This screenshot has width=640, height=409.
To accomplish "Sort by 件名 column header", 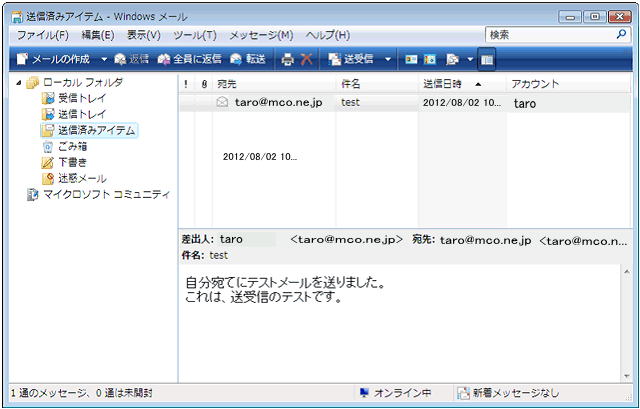I will click(377, 84).
